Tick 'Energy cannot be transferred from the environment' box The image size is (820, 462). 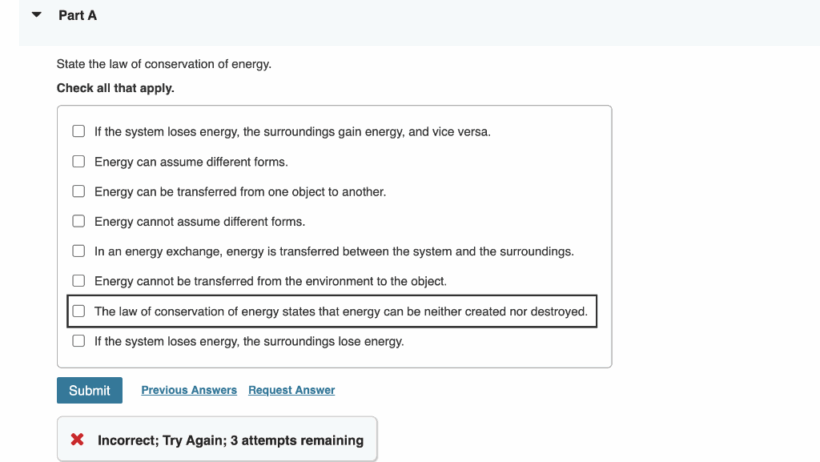pos(78,280)
